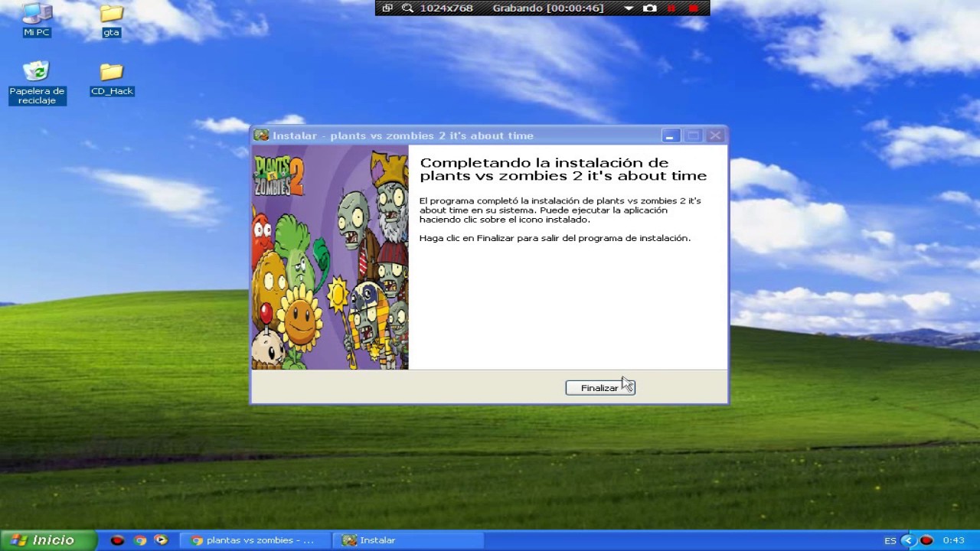Click the Completando la instalación heading

(x=563, y=169)
